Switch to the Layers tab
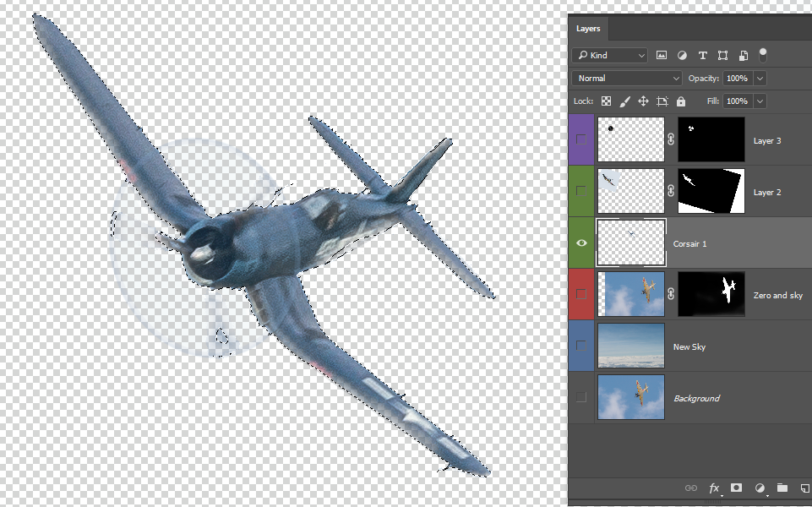 (588, 29)
